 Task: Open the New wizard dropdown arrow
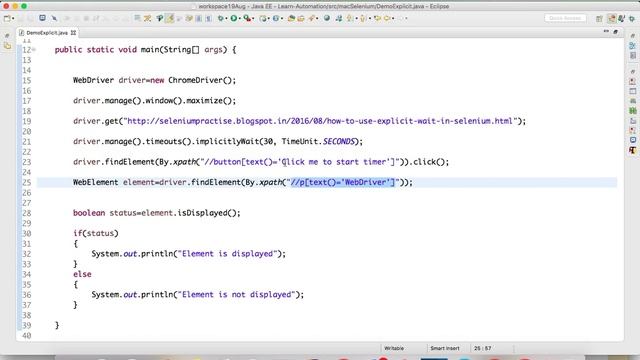pos(13,19)
